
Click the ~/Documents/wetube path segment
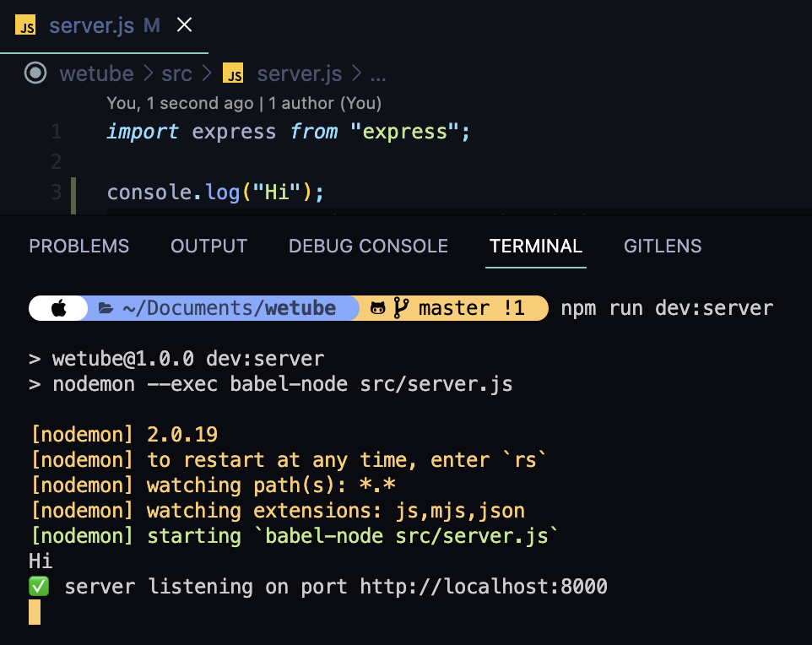230,308
